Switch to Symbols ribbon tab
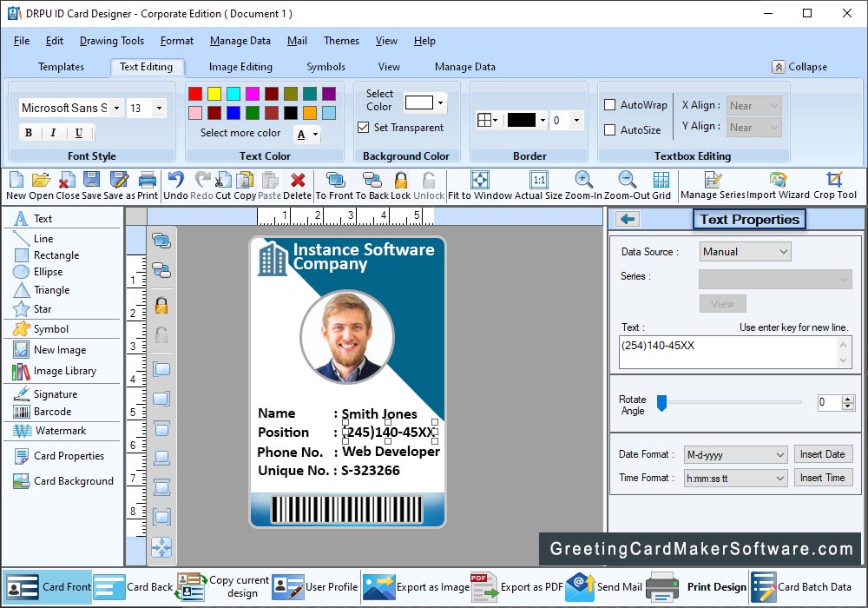 326,67
